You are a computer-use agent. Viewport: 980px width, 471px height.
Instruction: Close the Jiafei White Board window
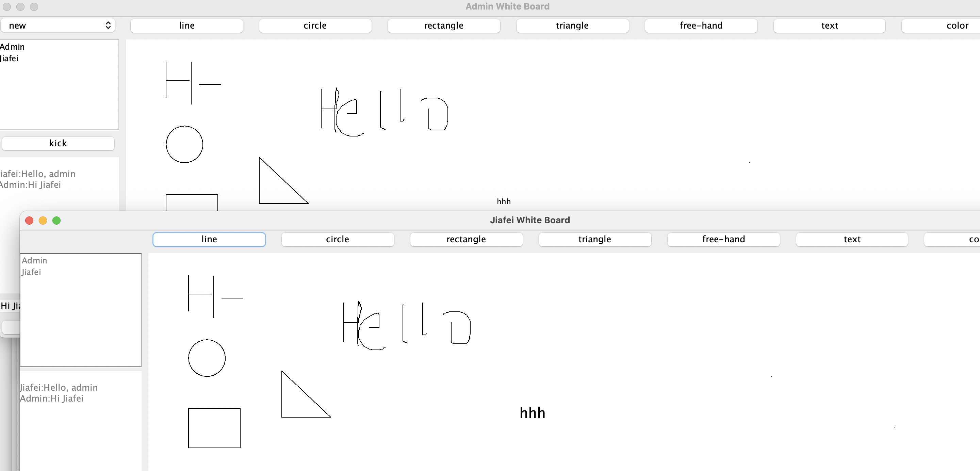(x=29, y=221)
